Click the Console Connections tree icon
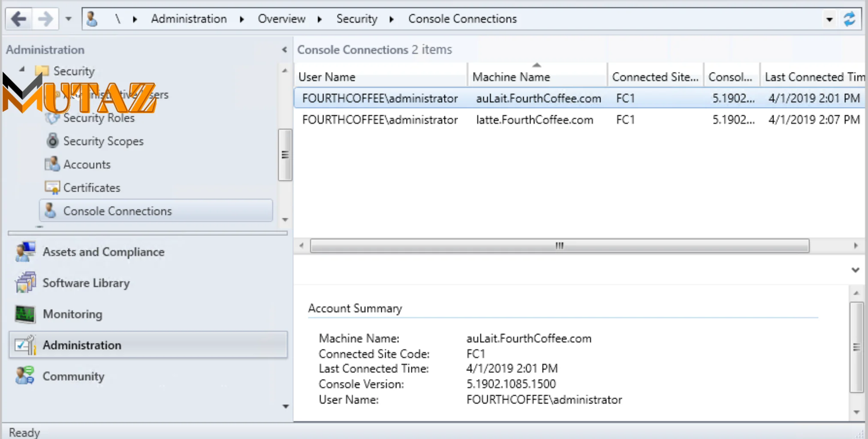 coord(51,210)
